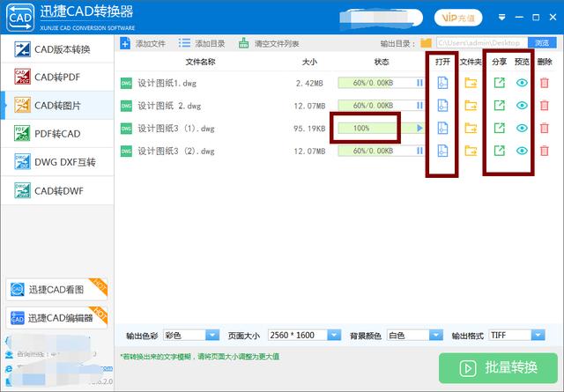Delete 设计图纸 2.dwg from the list

point(545,106)
